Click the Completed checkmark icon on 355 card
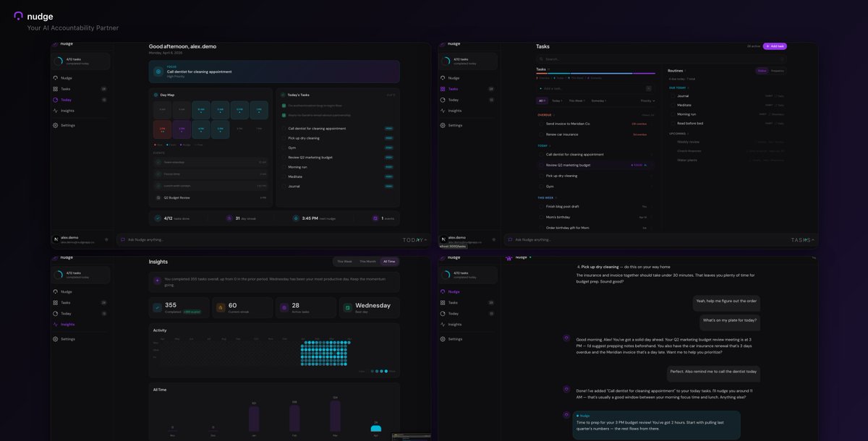868x441 pixels. (x=157, y=308)
